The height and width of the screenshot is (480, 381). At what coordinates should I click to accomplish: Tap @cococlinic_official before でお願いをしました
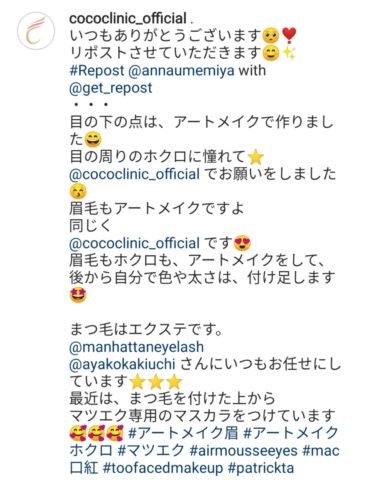click(134, 174)
